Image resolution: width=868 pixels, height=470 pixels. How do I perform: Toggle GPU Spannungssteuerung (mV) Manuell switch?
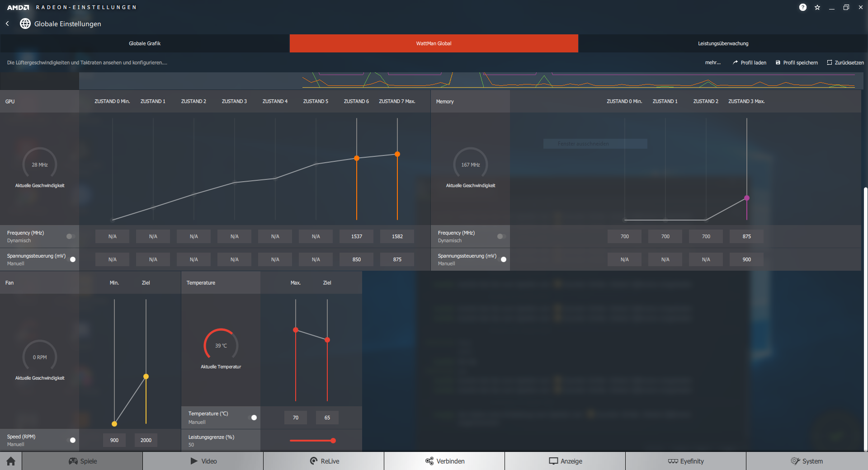coord(71,259)
